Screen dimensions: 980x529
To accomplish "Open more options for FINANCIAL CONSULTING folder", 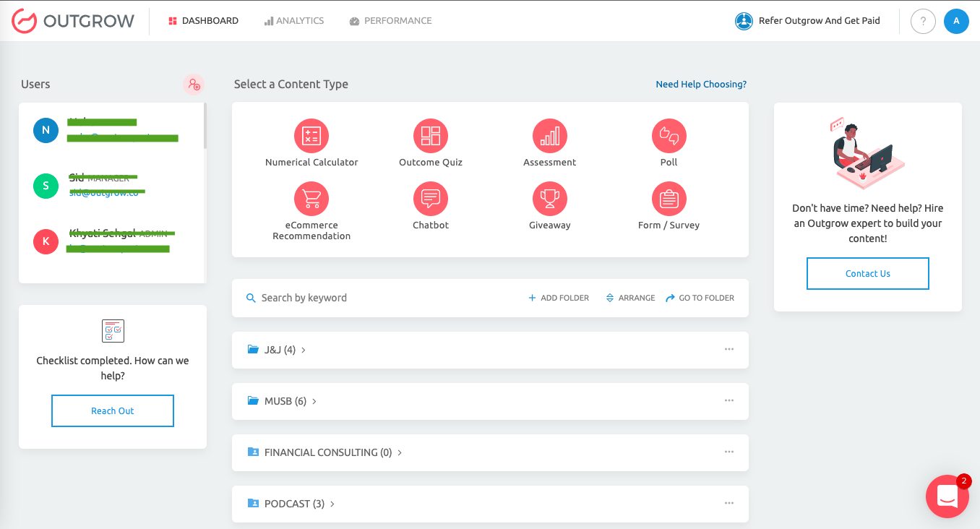I will point(728,452).
